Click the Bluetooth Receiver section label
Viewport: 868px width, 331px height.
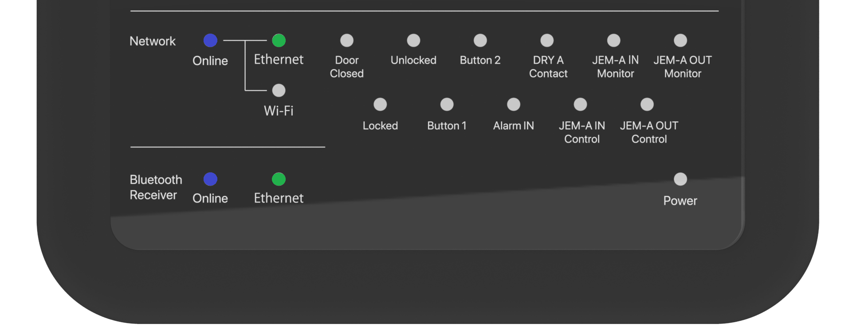click(156, 187)
